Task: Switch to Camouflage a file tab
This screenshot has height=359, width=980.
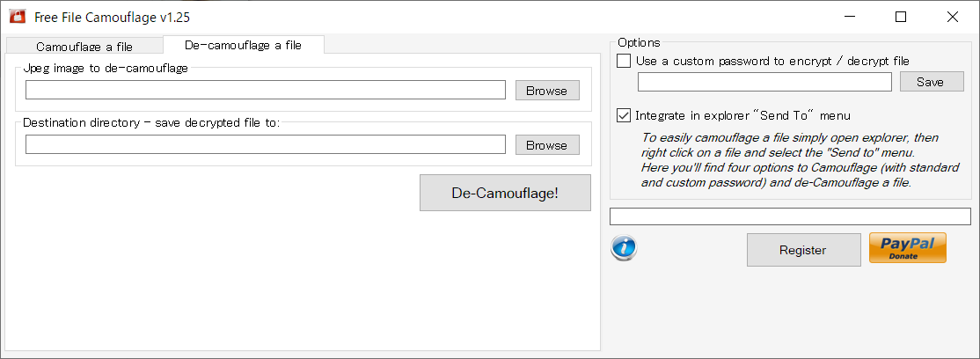Action: point(84,47)
